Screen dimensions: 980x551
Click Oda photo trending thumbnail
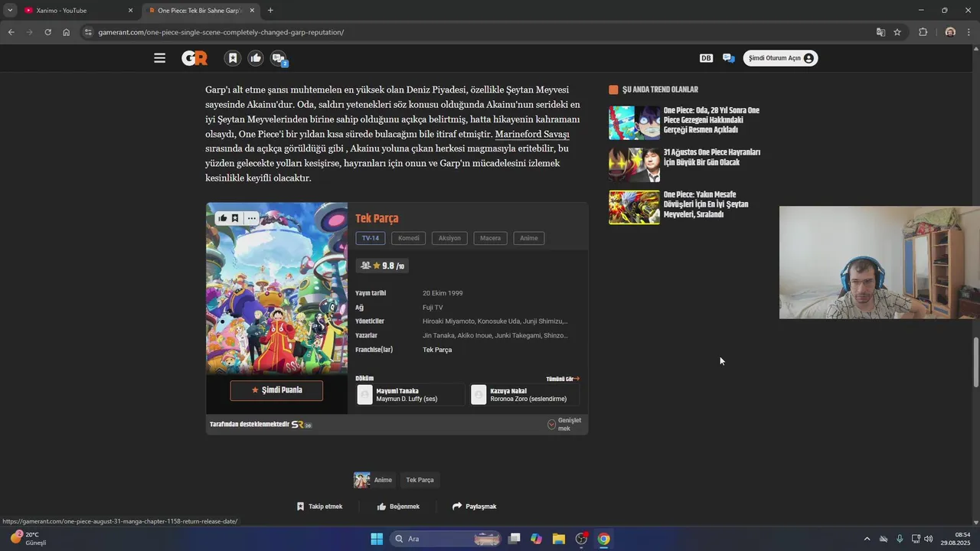634,165
